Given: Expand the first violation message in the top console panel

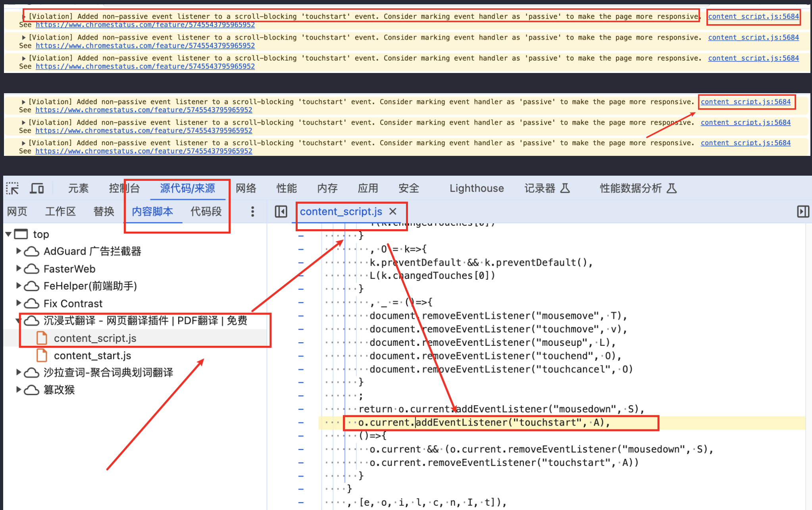Looking at the screenshot, I should [x=25, y=17].
